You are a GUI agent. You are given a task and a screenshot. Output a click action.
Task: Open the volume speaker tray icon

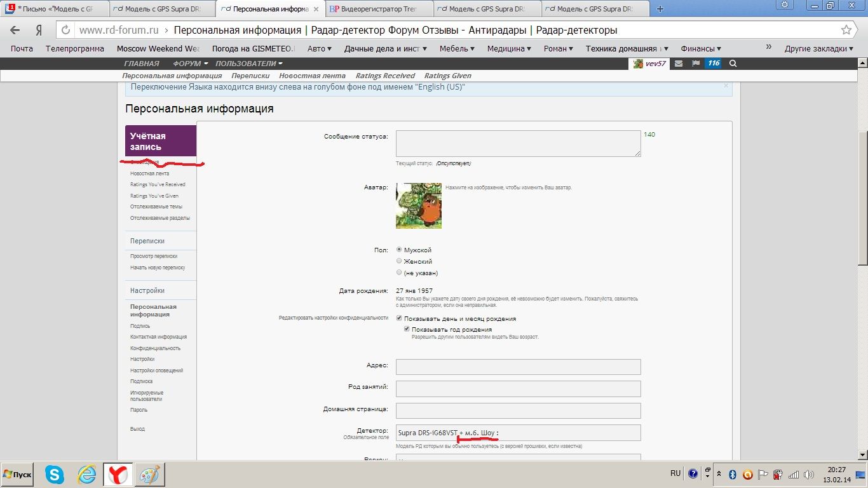tap(808, 474)
